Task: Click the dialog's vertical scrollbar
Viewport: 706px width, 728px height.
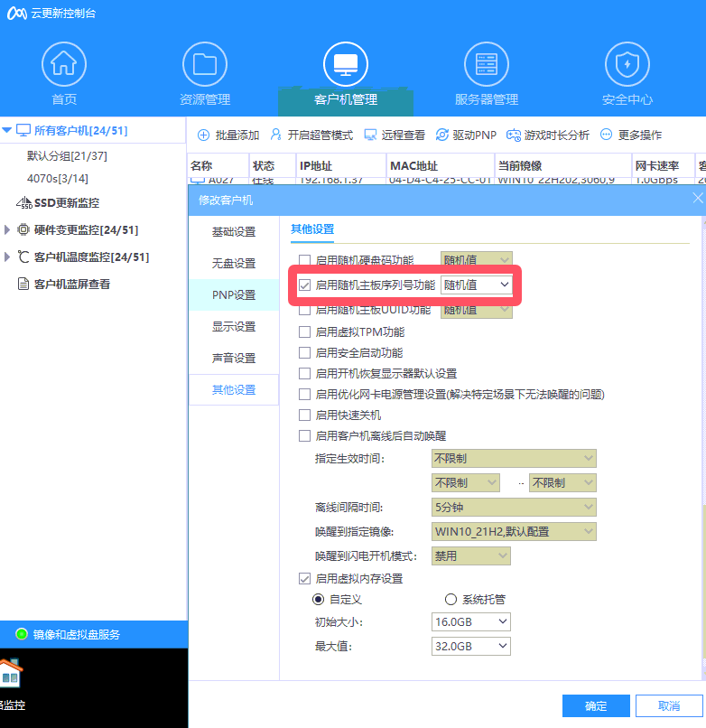Action: [703, 581]
